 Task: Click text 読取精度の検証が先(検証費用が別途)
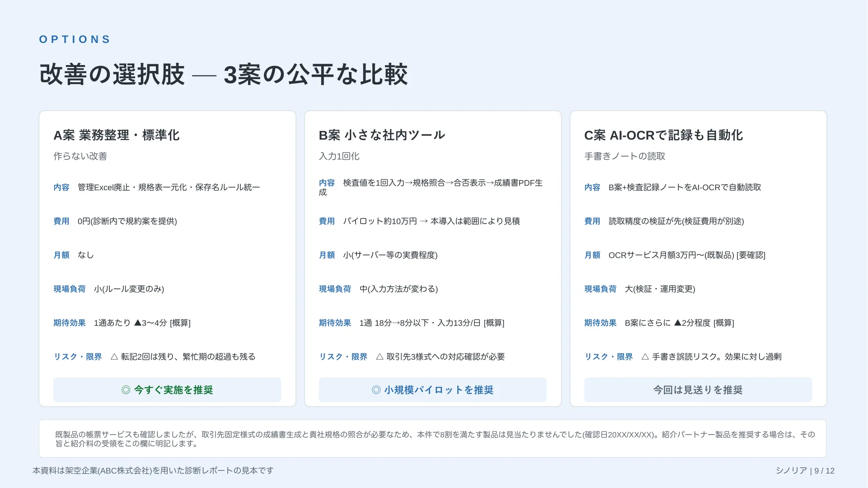click(x=676, y=221)
